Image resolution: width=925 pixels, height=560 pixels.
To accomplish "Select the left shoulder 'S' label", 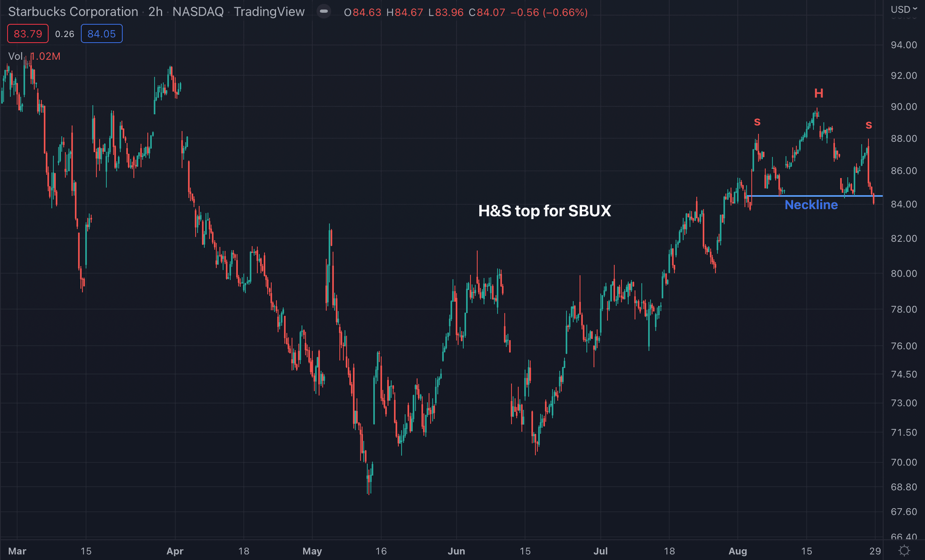I will coord(757,122).
